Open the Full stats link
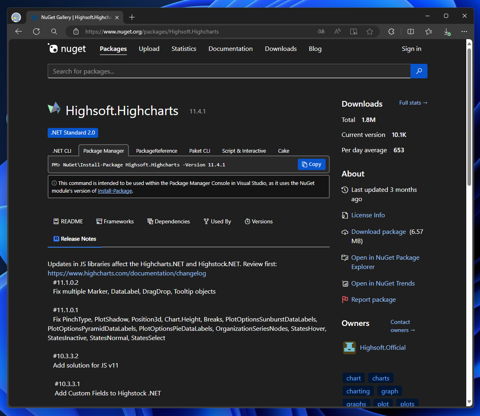480x416 pixels. [413, 103]
